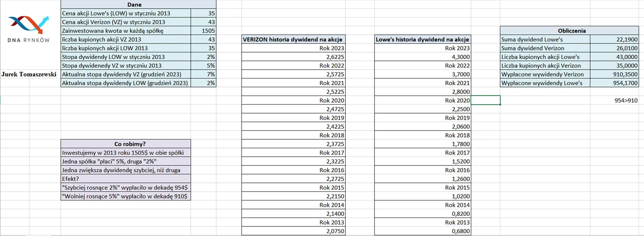Click the "Wypłacone wywidendy Lowe's" label cell
The height and width of the screenshot is (236, 644).
pos(545,83)
